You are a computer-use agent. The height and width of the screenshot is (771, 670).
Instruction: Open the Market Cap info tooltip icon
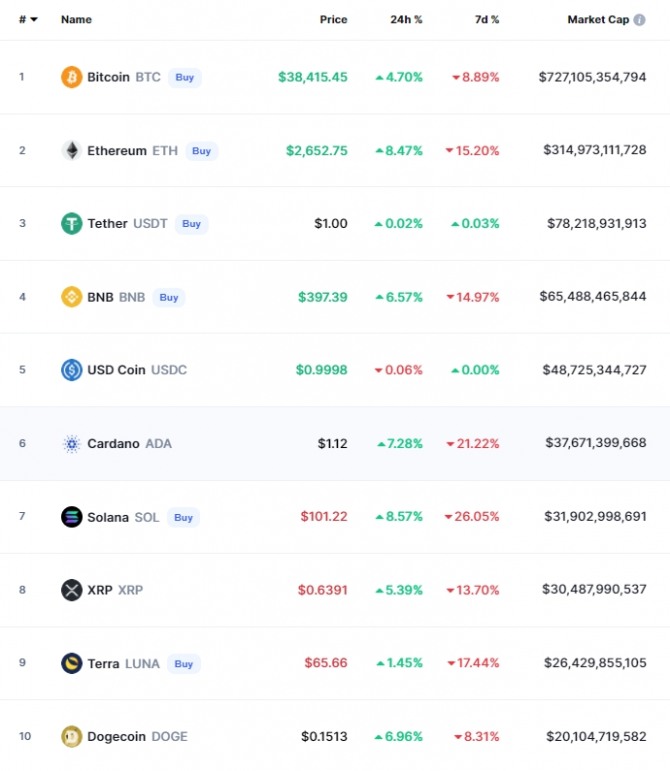(639, 20)
